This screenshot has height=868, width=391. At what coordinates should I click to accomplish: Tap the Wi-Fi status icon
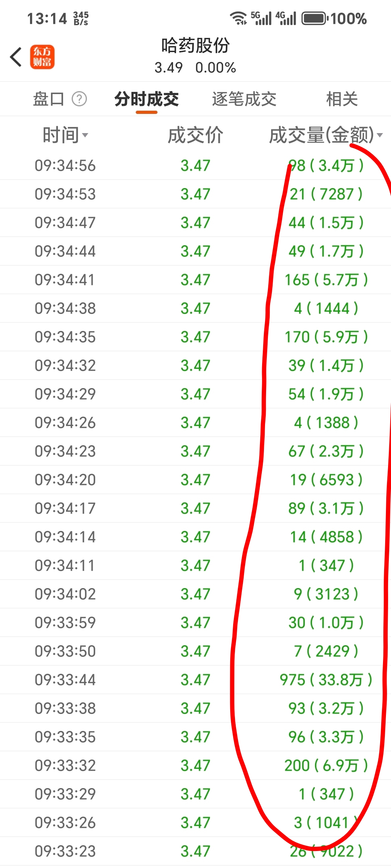tap(239, 18)
